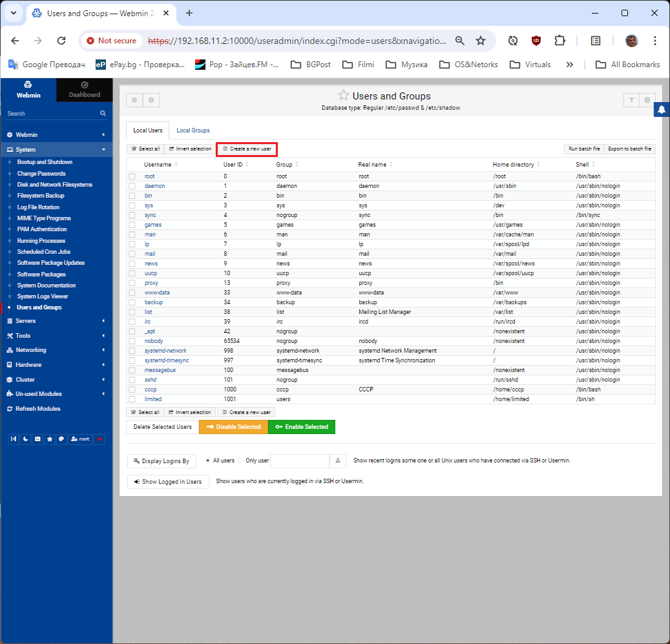Open the browser extensions puzzle icon
The height and width of the screenshot is (644, 670).
[560, 41]
